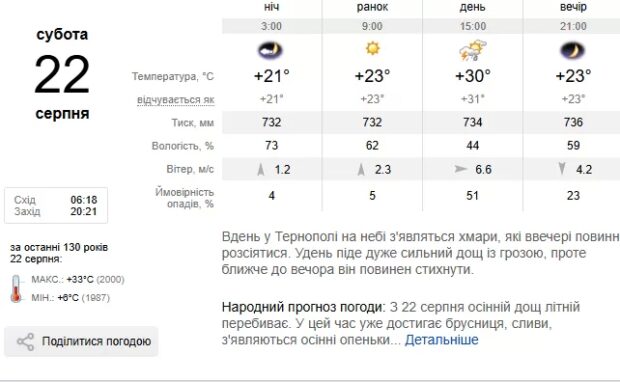Select the ніч column header

tap(271, 7)
